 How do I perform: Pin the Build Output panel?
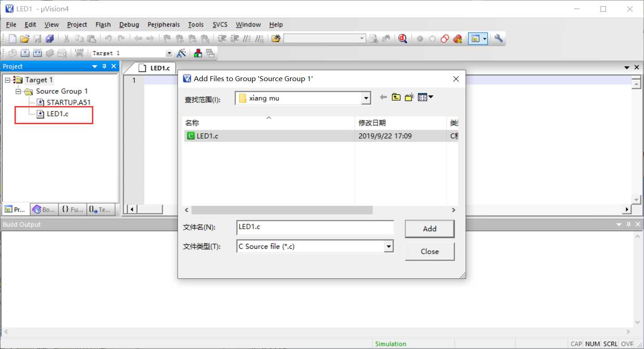click(x=628, y=224)
